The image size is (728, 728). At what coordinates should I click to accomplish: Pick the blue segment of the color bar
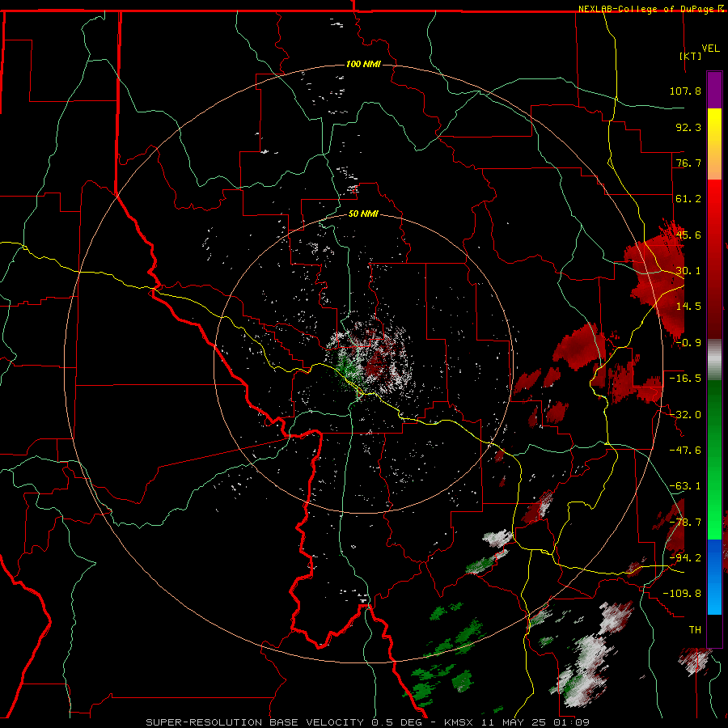[x=714, y=577]
